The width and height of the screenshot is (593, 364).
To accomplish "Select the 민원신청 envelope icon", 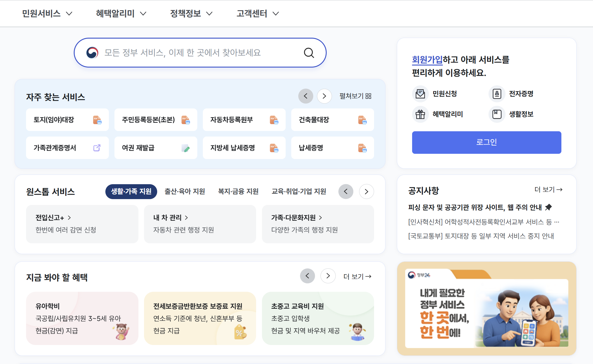I will [x=421, y=94].
